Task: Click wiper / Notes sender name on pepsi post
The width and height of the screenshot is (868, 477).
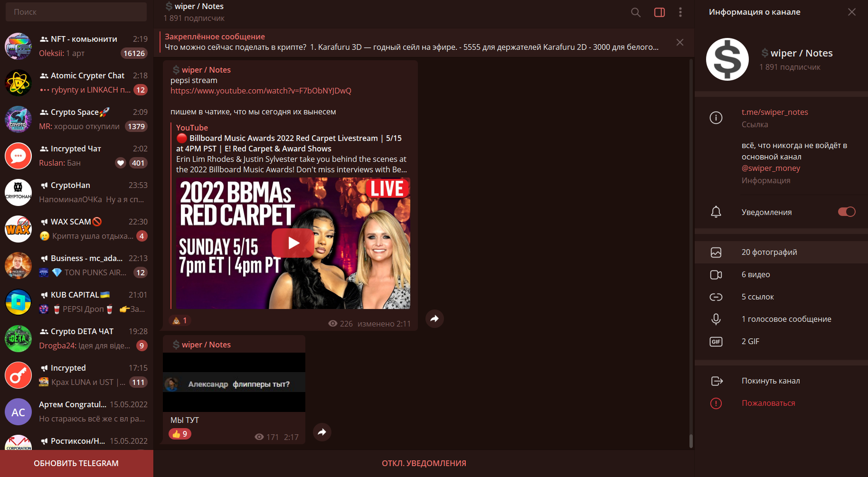Action: [201, 70]
